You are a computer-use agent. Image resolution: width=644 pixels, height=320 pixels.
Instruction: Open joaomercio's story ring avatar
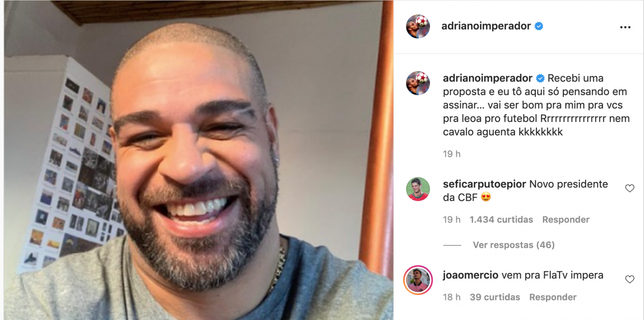418,280
